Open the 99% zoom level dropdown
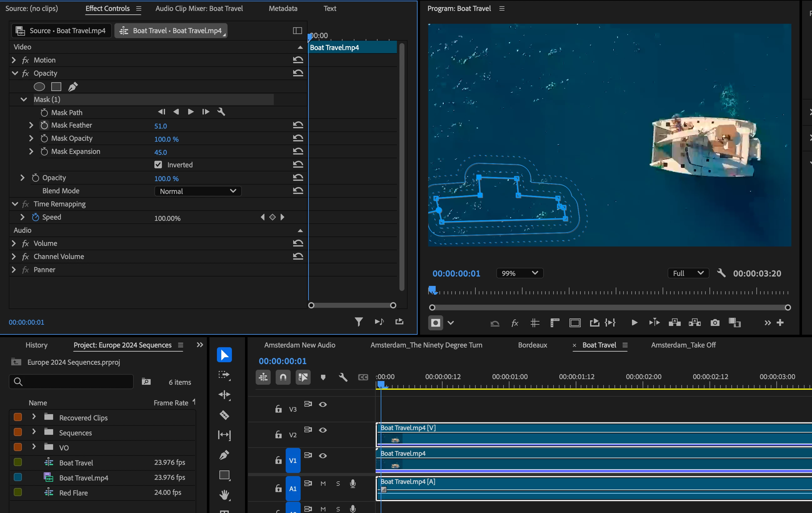Image resolution: width=812 pixels, height=513 pixels. coord(519,273)
